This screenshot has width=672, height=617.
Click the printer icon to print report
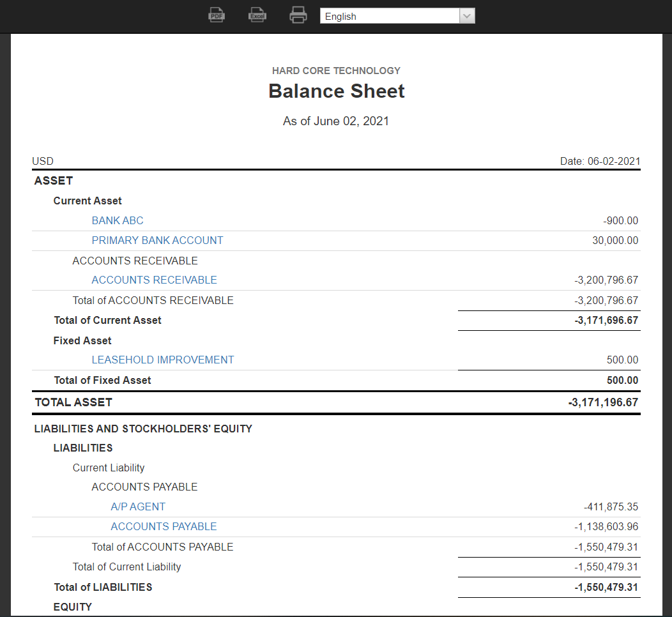pyautogui.click(x=298, y=15)
